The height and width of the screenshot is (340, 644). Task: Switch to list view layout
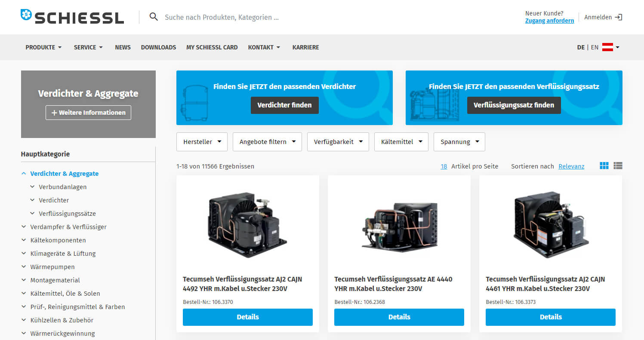pos(618,166)
